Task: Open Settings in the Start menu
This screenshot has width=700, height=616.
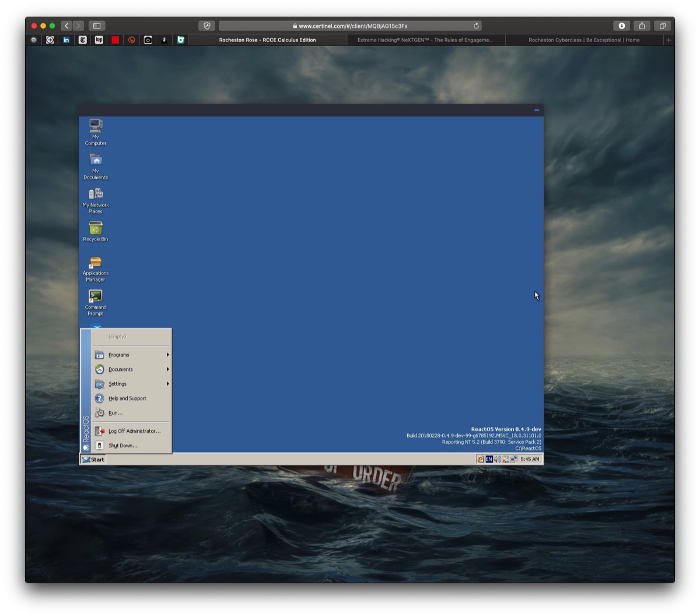Action: [x=131, y=384]
